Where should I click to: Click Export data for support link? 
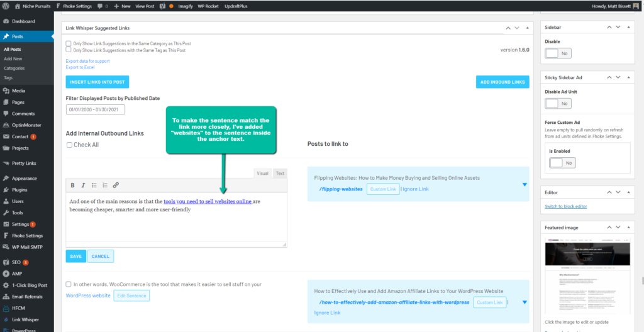click(88, 61)
